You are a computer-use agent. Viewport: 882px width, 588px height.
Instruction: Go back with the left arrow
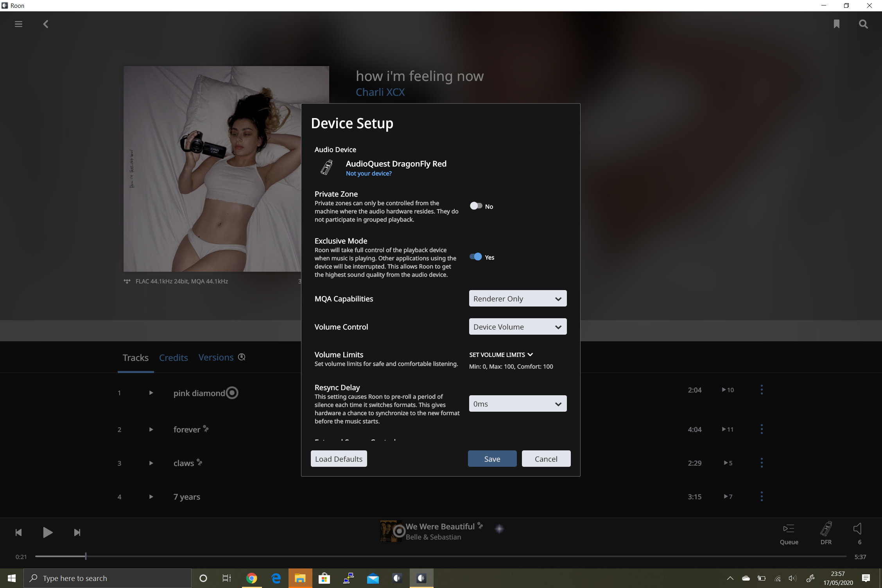(x=46, y=24)
